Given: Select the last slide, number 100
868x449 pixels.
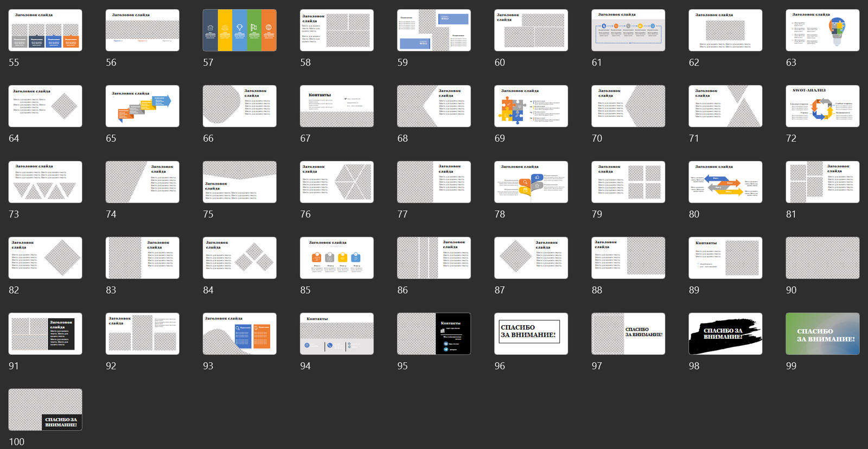Looking at the screenshot, I should pyautogui.click(x=45, y=409).
